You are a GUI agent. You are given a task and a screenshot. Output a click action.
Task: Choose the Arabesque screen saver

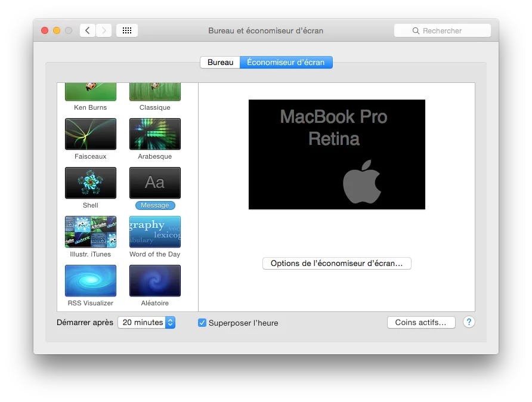(155, 134)
